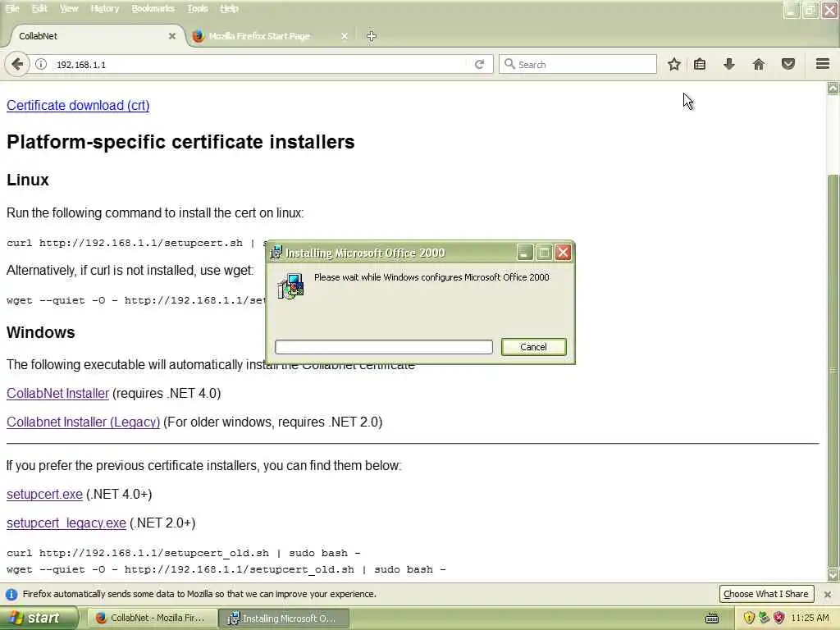Open the site information icon in the address bar
Image resolution: width=840 pixels, height=630 pixels.
coord(41,64)
